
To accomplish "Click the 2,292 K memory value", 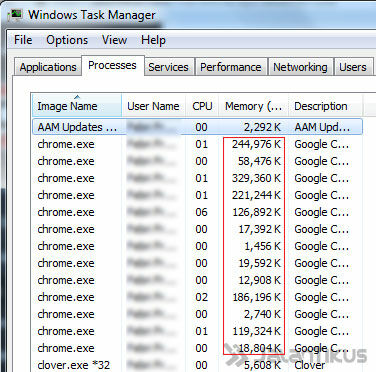I will (x=262, y=127).
